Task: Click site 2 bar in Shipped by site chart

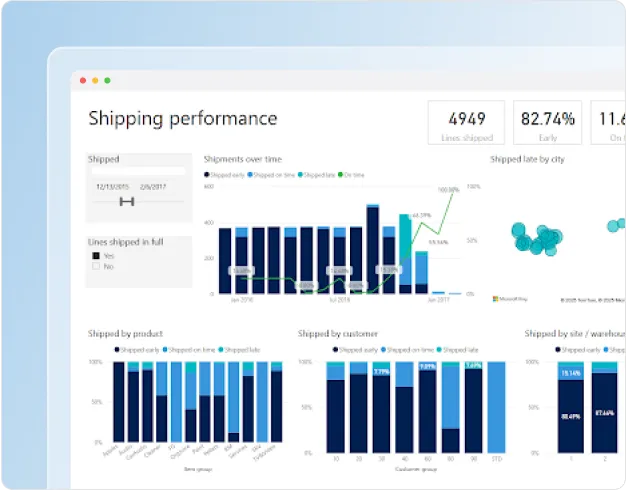Action: pyautogui.click(x=604, y=407)
